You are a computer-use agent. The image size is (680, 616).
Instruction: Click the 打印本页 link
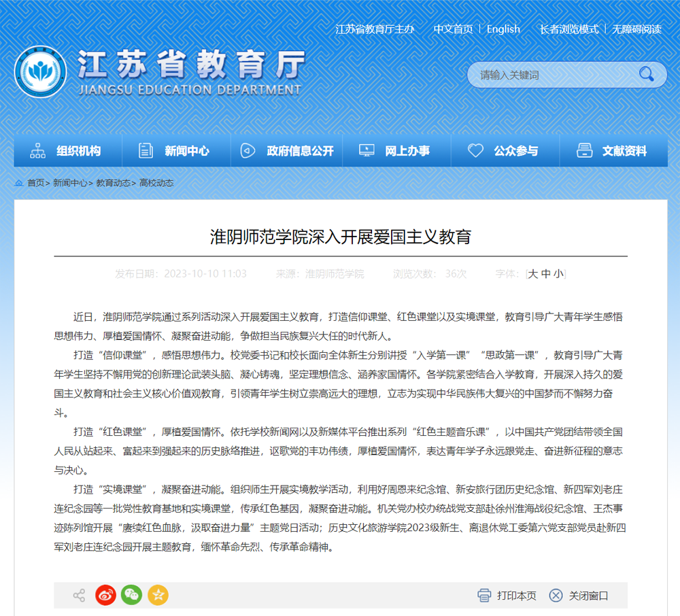tap(517, 596)
